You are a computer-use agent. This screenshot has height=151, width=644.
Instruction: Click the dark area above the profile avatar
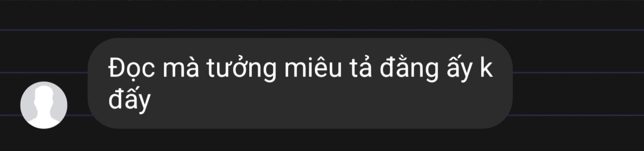click(x=44, y=55)
